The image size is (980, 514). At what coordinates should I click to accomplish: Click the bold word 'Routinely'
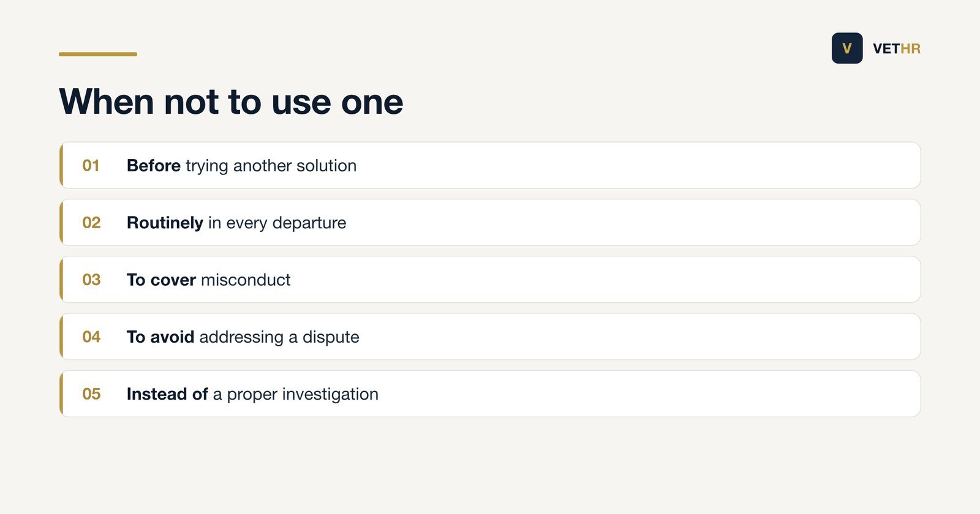point(165,223)
